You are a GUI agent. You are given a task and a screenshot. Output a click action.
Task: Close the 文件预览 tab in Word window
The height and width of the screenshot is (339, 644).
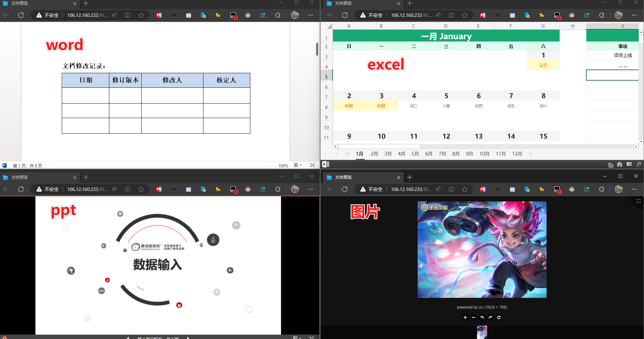click(x=75, y=3)
